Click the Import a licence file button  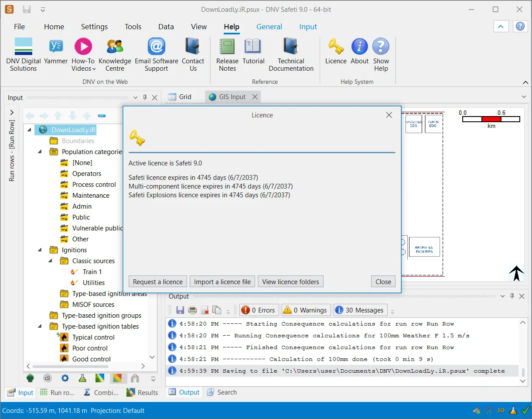pos(222,282)
